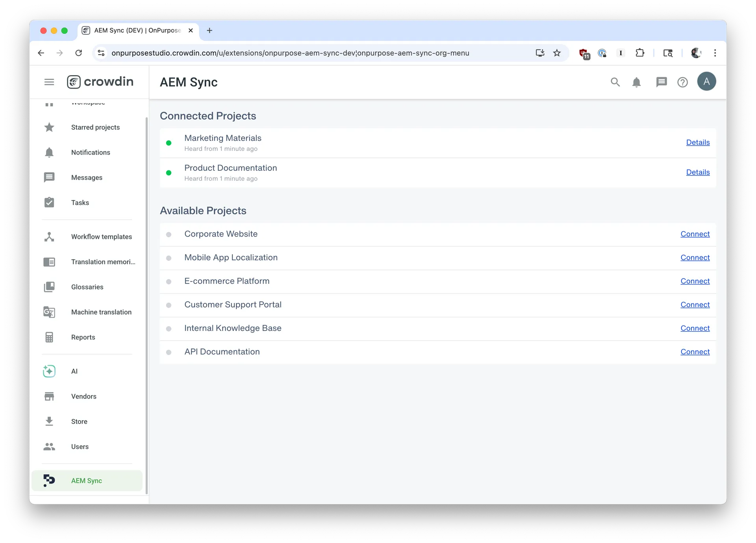Connect the Internal Knowledge Base project
The width and height of the screenshot is (756, 543).
(695, 329)
